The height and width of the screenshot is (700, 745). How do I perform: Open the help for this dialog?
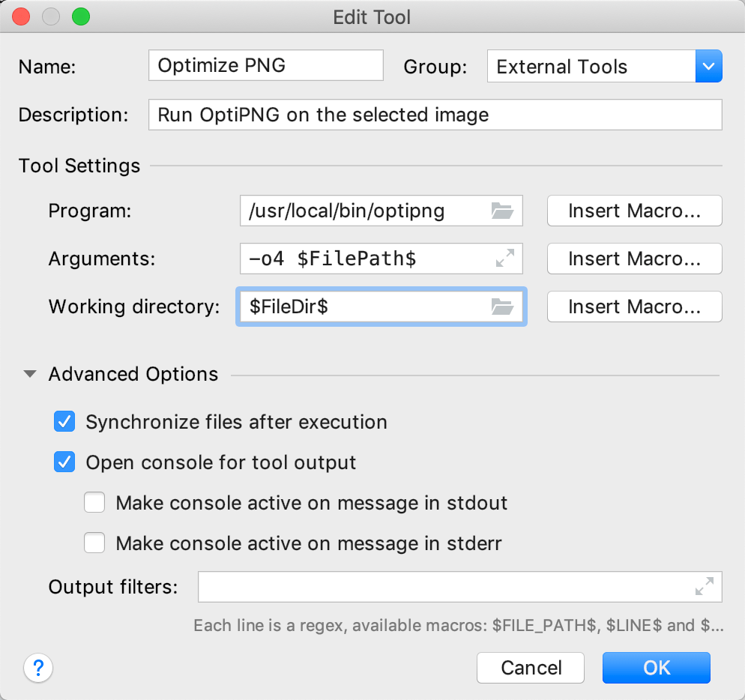point(38,668)
